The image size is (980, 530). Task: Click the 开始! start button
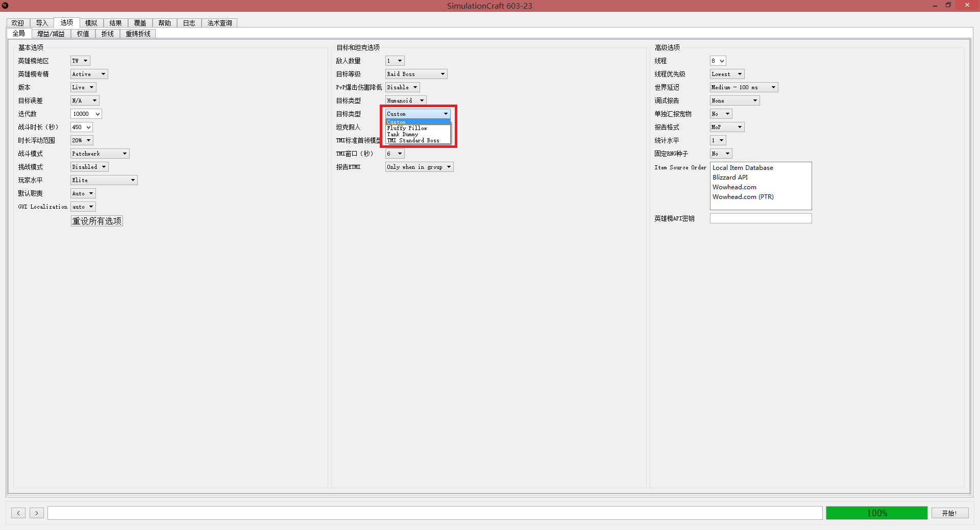tap(950, 513)
